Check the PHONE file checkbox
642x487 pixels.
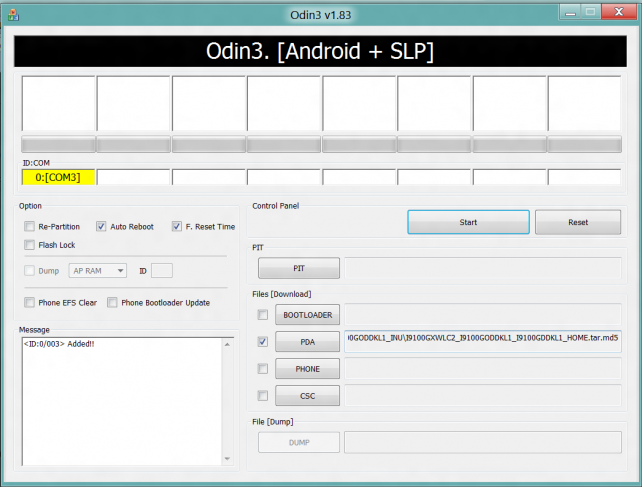point(263,369)
